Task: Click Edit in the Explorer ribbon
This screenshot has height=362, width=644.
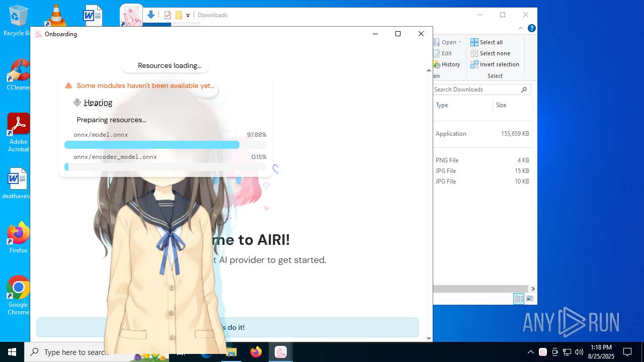Action: coord(443,53)
